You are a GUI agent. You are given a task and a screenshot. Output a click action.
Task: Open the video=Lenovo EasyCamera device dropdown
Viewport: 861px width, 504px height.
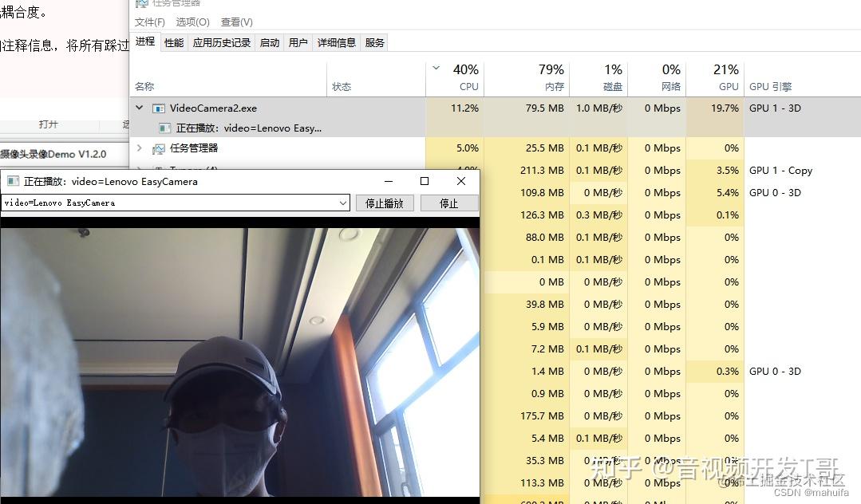tap(343, 203)
